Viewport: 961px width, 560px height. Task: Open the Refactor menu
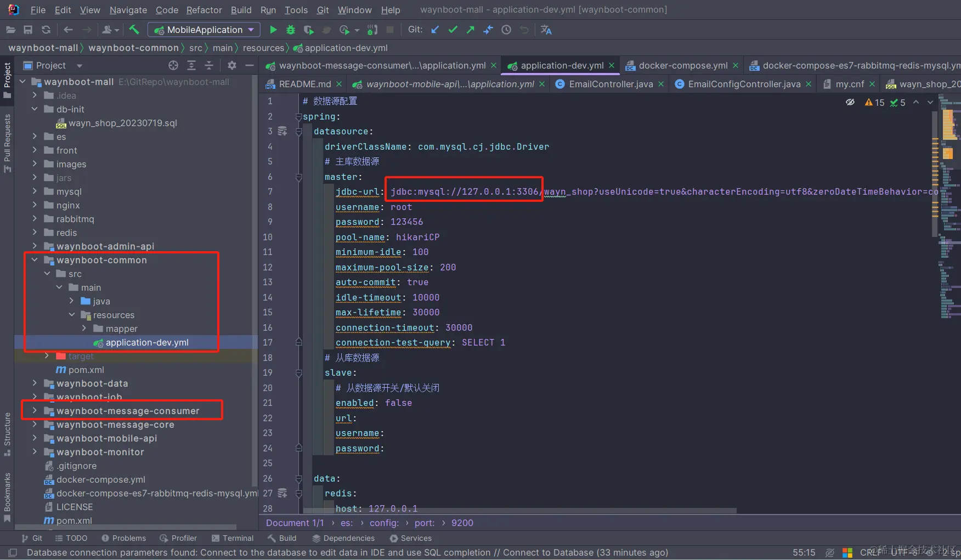204,10
